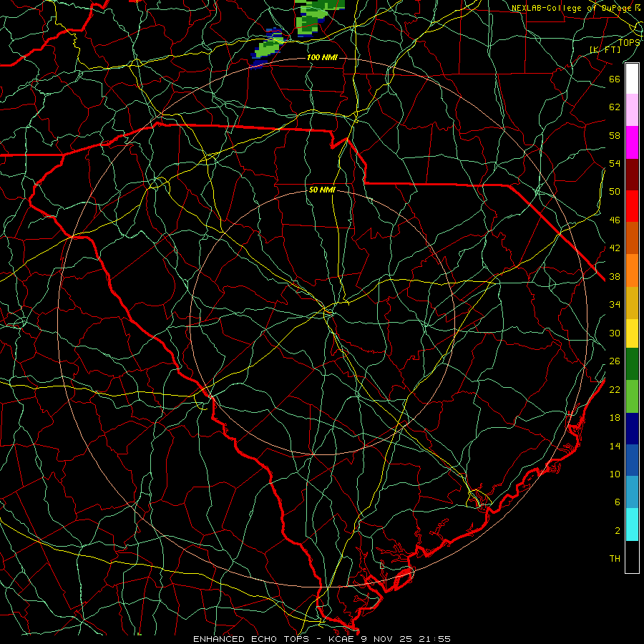Click the "TH" legend label
The height and width of the screenshot is (644, 644).
tap(615, 558)
